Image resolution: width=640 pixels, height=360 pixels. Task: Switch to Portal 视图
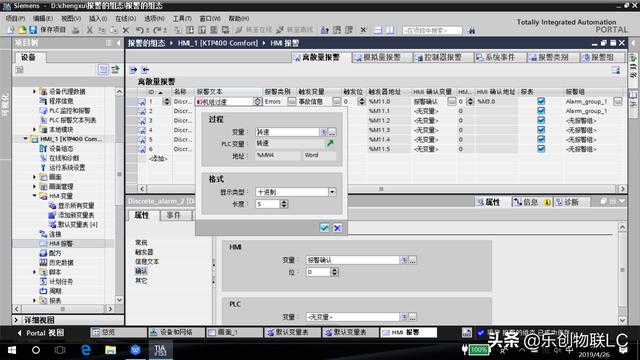coord(40,333)
